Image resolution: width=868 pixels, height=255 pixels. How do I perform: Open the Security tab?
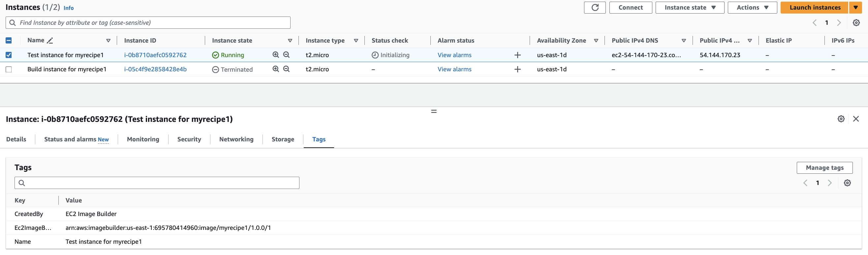coord(189,139)
